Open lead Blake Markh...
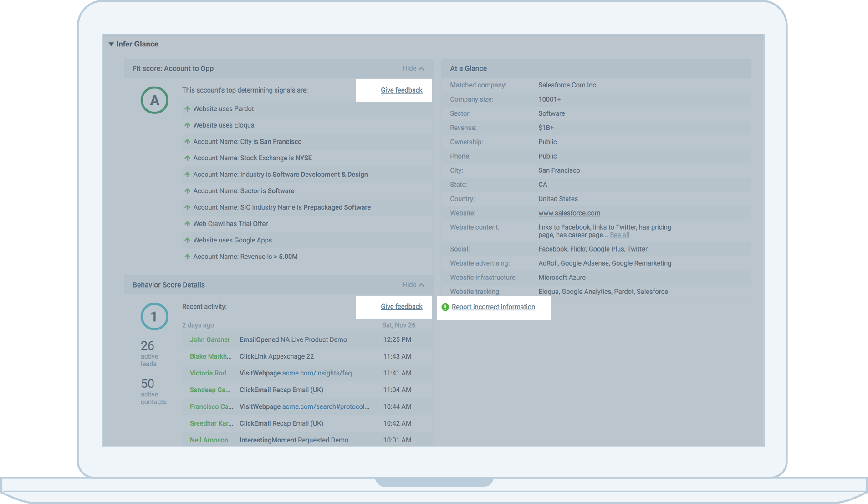 point(211,356)
